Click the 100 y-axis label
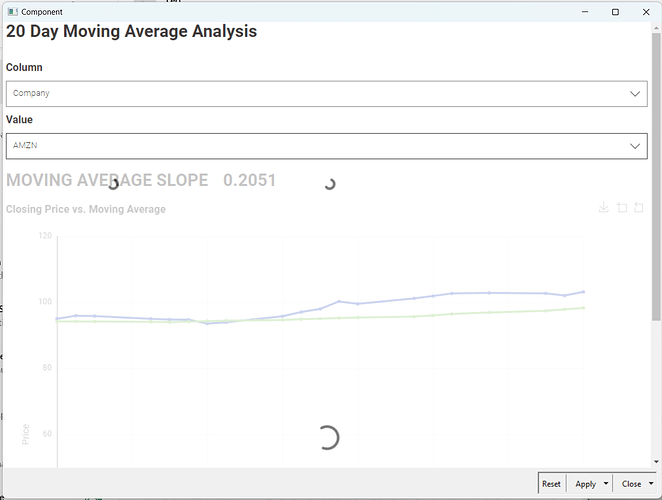The width and height of the screenshot is (662, 500). pos(45,302)
